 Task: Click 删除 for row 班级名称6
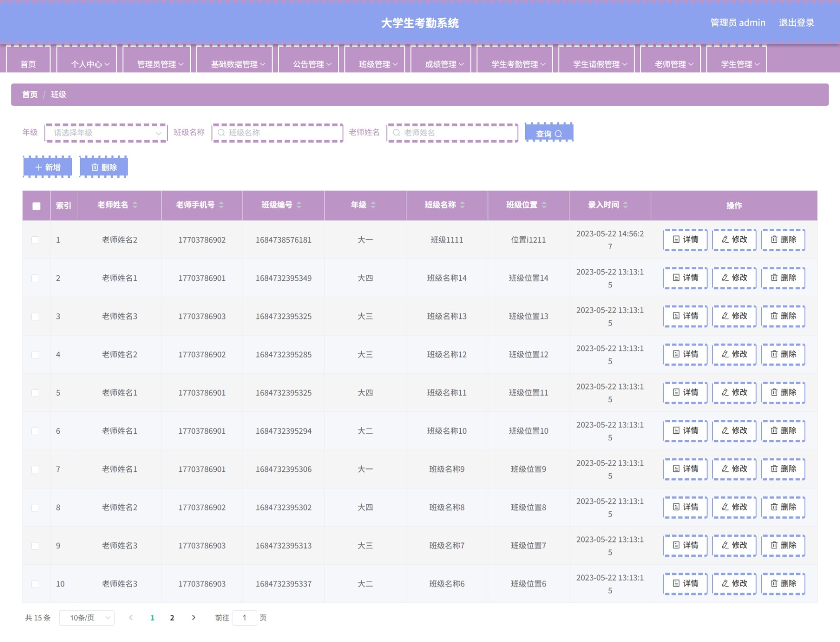coord(783,583)
